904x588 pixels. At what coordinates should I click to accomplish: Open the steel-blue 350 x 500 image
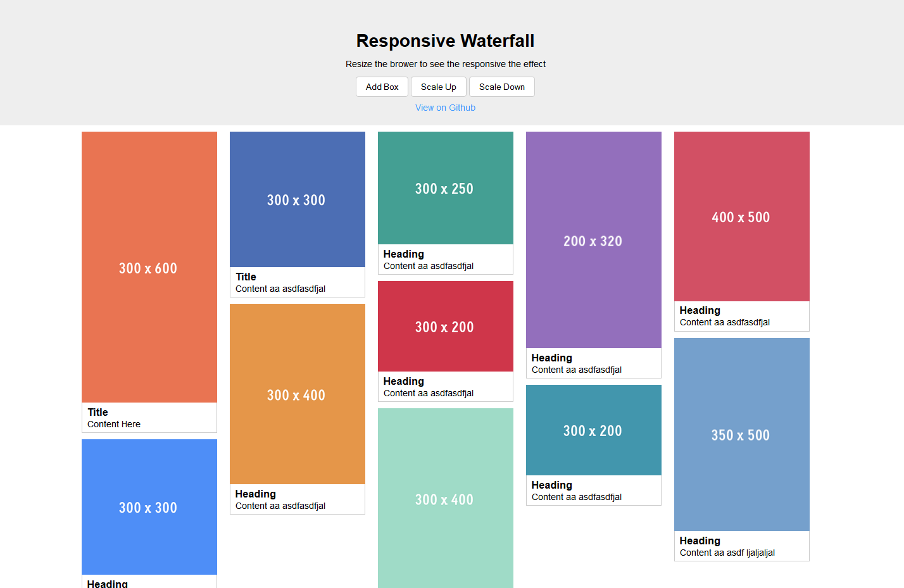(x=742, y=434)
